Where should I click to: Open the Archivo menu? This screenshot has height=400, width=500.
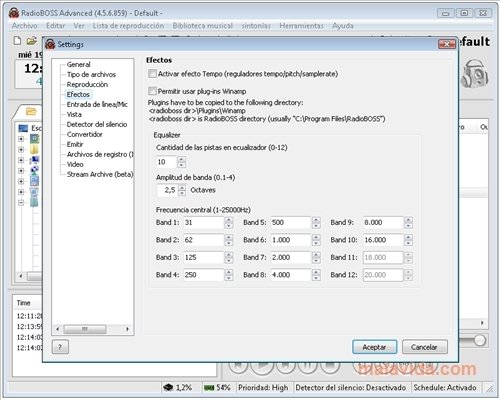[x=25, y=26]
